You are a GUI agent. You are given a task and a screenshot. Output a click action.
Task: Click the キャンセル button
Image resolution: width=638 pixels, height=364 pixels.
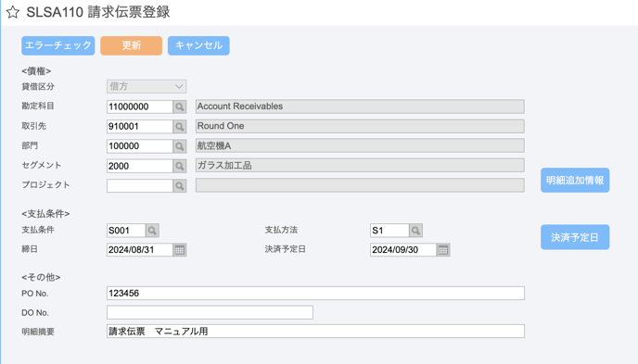pyautogui.click(x=198, y=45)
